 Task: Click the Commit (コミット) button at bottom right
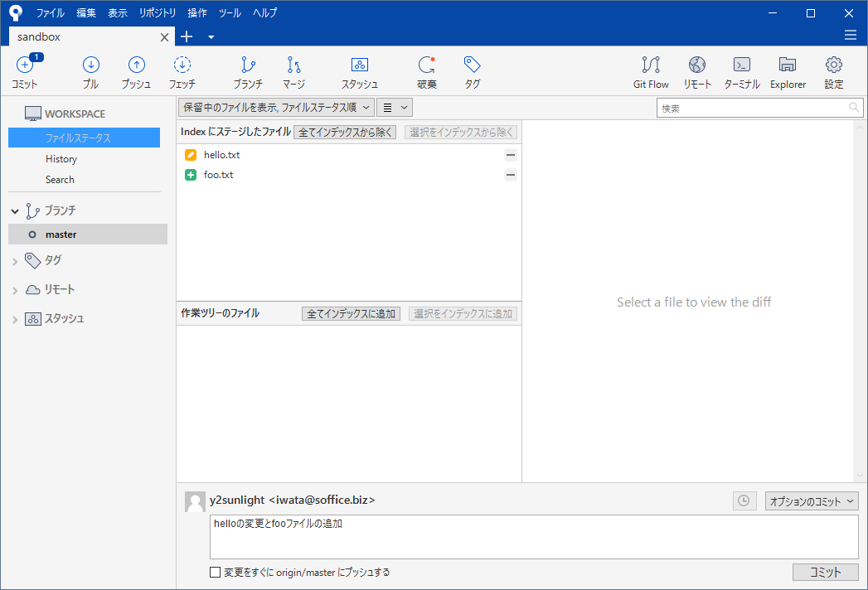825,572
